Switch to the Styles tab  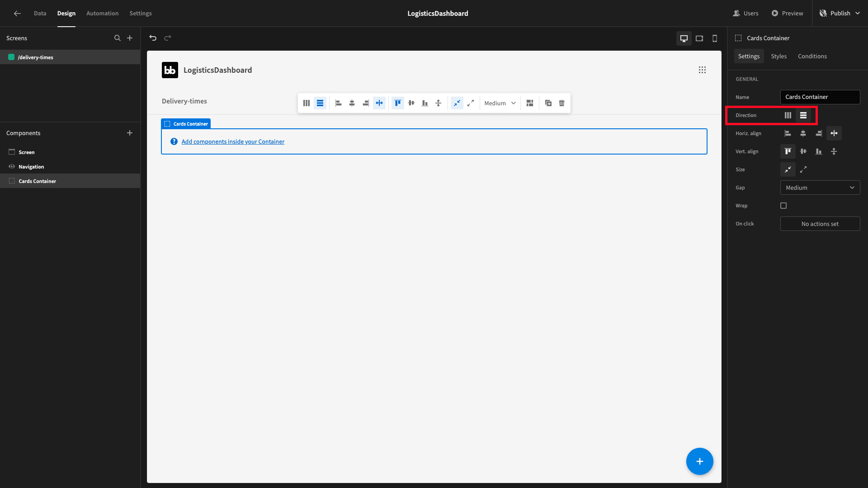click(x=779, y=56)
